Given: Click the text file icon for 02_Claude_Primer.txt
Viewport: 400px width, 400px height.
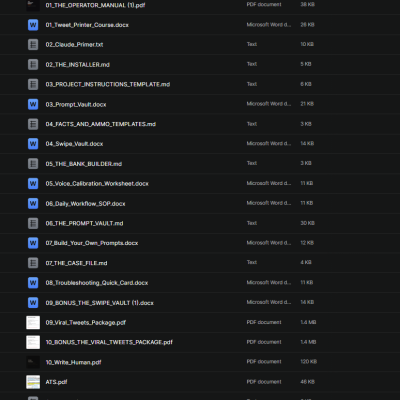Looking at the screenshot, I should pyautogui.click(x=33, y=44).
